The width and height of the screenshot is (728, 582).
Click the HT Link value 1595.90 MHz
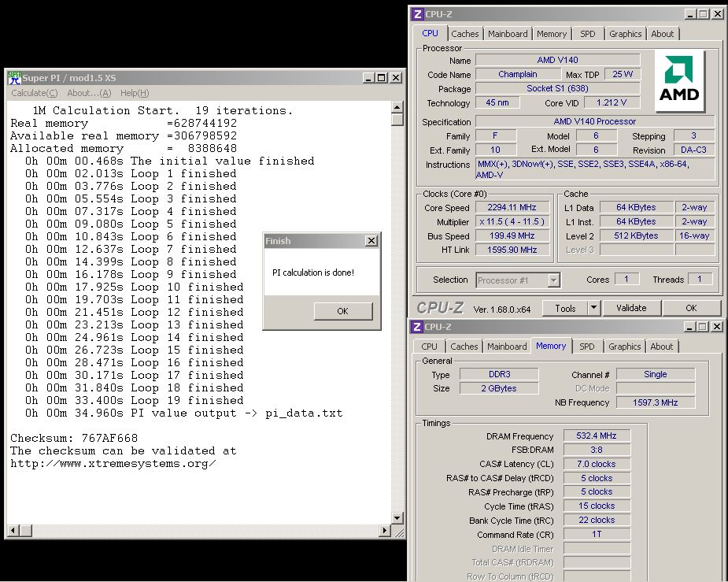(512, 250)
